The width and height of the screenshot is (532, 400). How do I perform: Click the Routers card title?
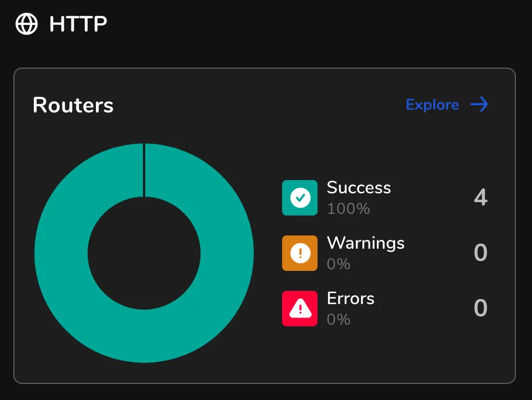(73, 105)
